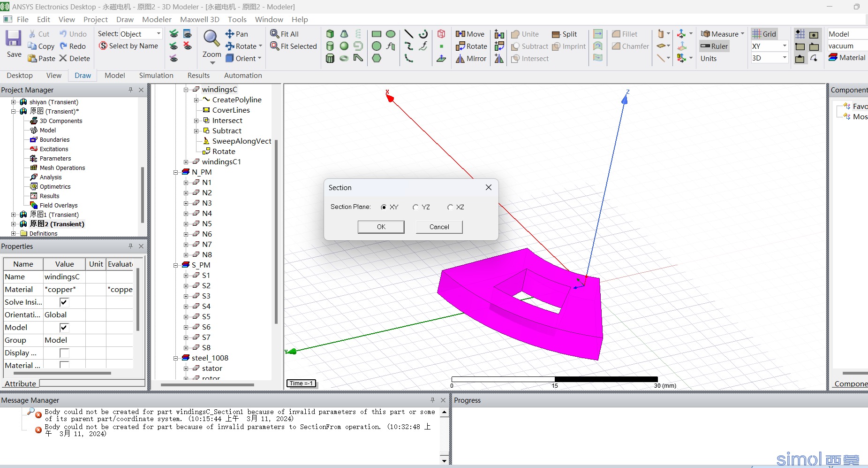The height and width of the screenshot is (468, 868).
Task: Click the Model name field in ribbon
Action: click(847, 34)
